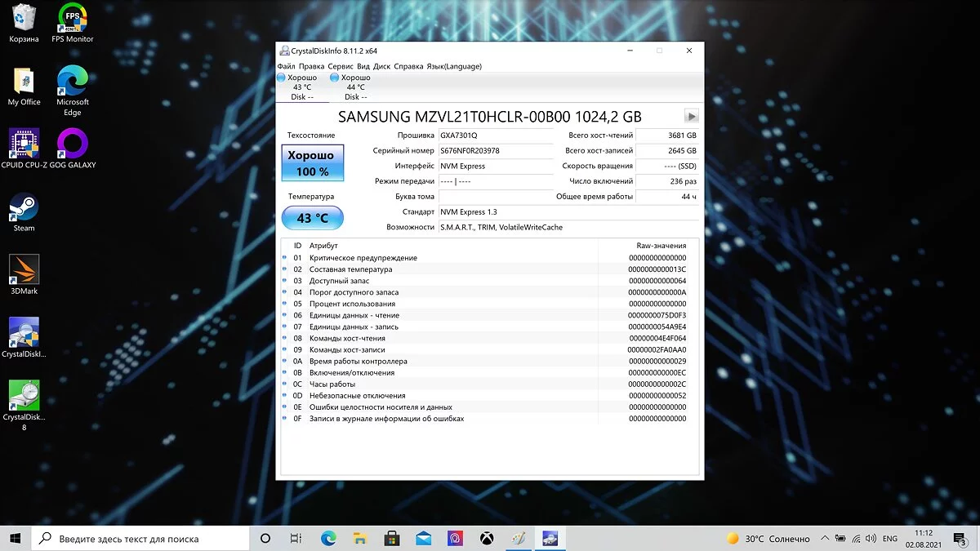Expand hidden system tray icons chevron
Screen dimensions: 980x551
pyautogui.click(x=826, y=538)
